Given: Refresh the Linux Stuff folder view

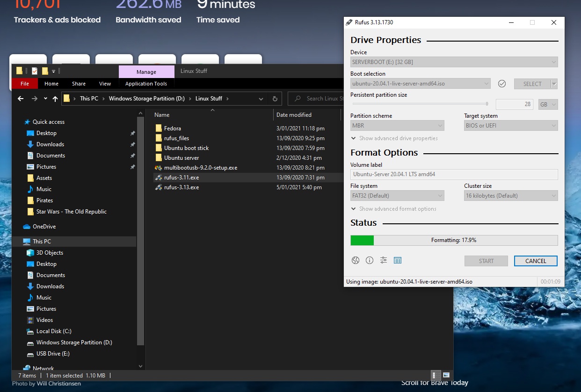Looking at the screenshot, I should click(x=275, y=99).
